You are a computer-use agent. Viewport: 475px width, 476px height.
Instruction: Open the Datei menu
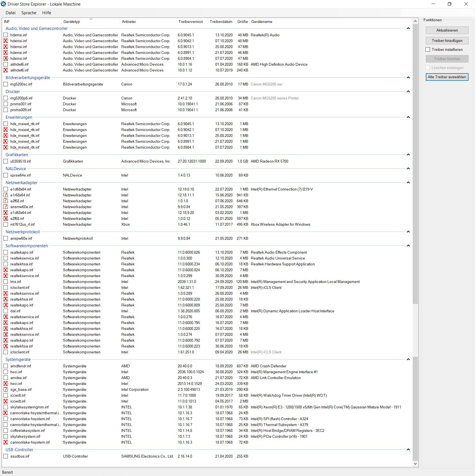[x=11, y=13]
